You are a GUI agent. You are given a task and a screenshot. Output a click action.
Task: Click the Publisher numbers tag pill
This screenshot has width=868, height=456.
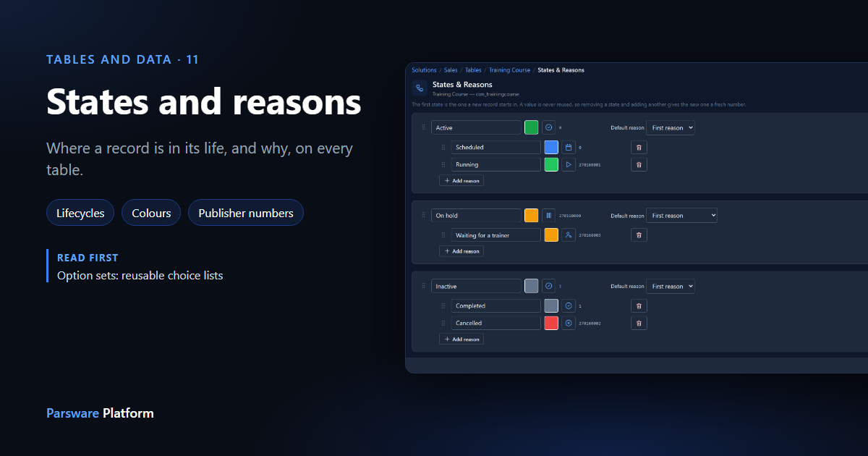coord(246,213)
